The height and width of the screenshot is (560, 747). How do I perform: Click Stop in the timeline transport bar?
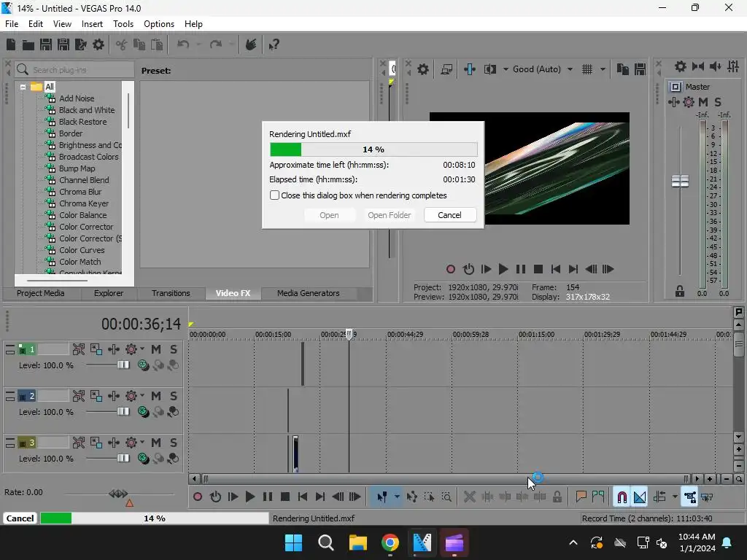285,497
